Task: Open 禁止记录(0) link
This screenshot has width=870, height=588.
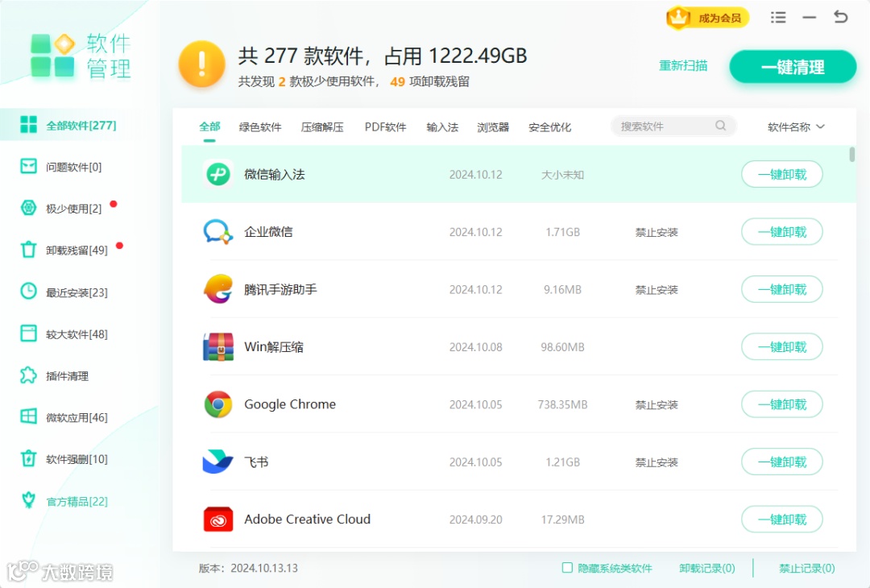Action: [806, 568]
